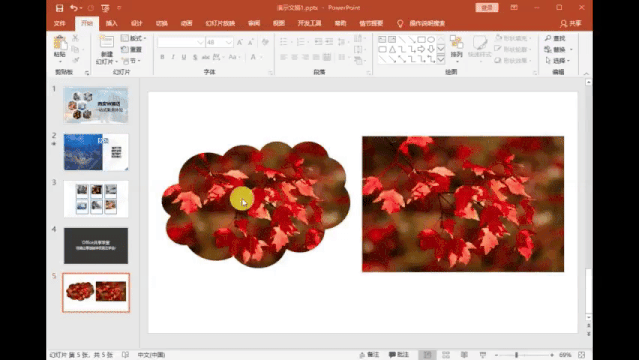Choose the oval shape in gallery
The image size is (639, 360).
(x=431, y=40)
